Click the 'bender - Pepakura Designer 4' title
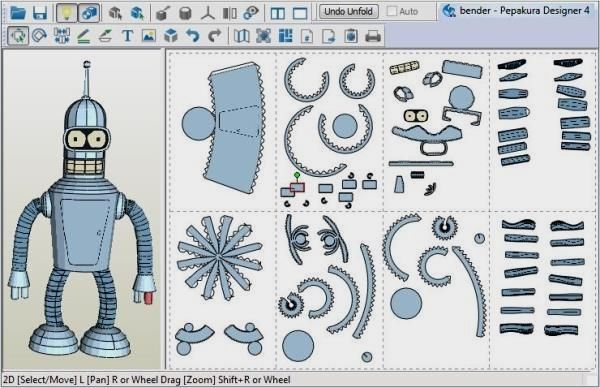Screen dimensions: 600x388 525,11
